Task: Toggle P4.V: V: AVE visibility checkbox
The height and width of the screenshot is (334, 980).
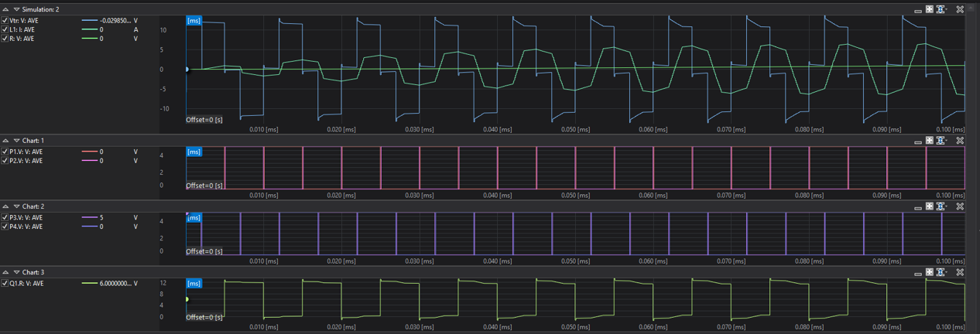Action: (x=5, y=227)
